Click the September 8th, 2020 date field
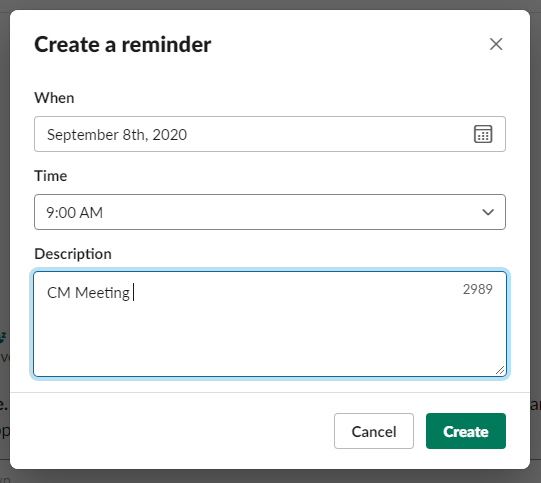The width and height of the screenshot is (541, 483). pyautogui.click(x=270, y=134)
